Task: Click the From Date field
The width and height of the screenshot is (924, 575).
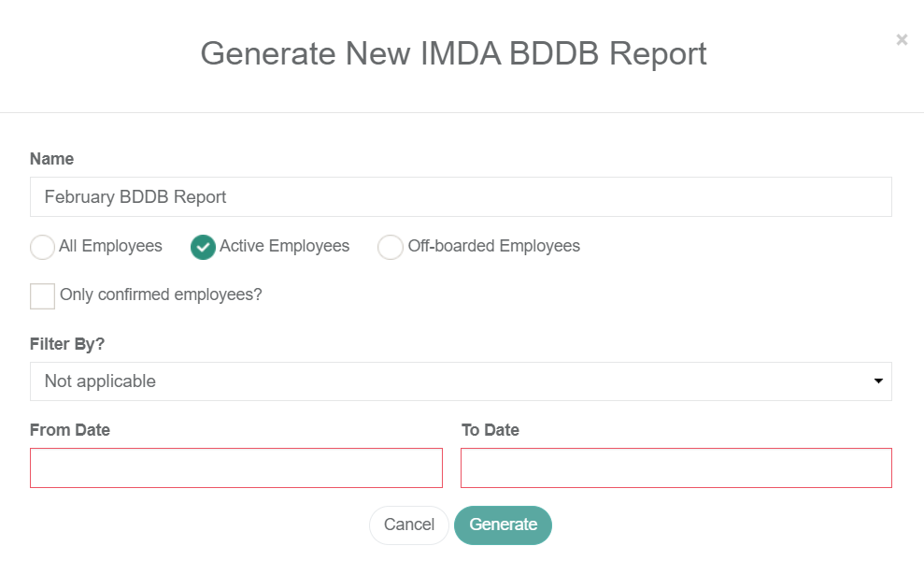Action: point(236,467)
